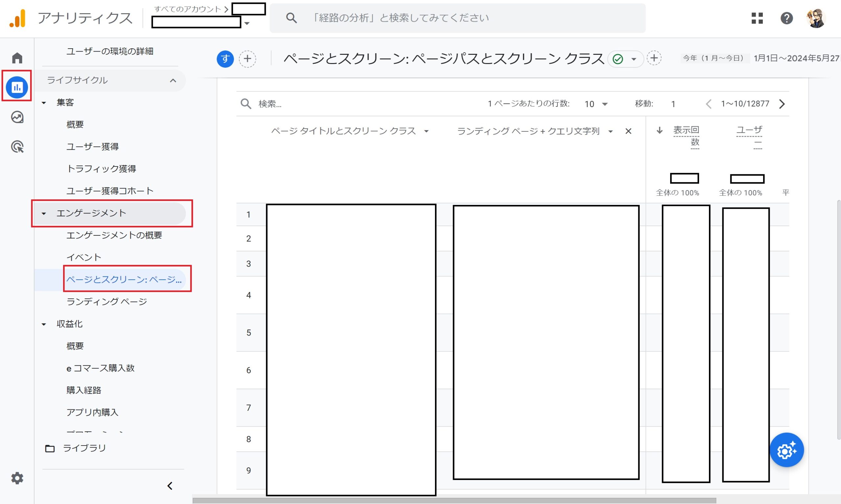
Task: Open the Advertising cursor target icon
Action: pos(17,147)
